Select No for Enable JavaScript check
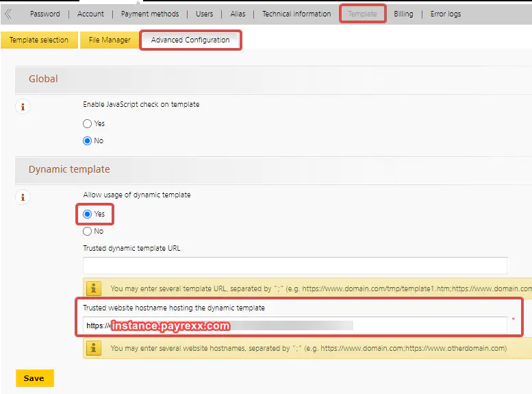 87,140
